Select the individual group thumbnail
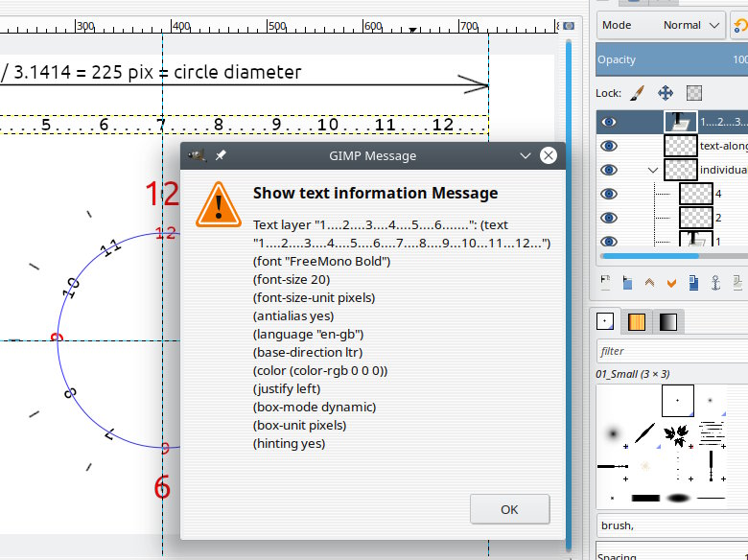748x560 pixels. (681, 170)
